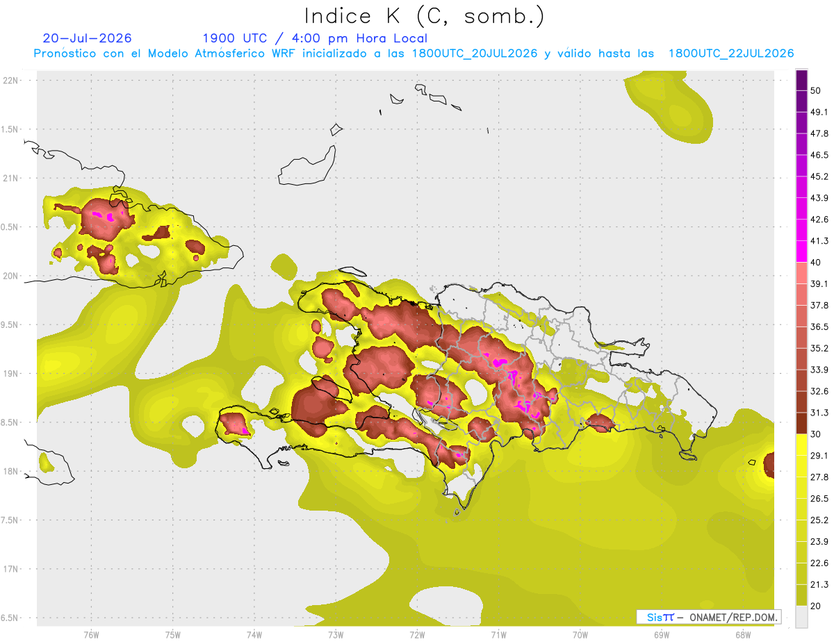
Task: Click the '32.6' colorbar value label
Action: point(819,391)
